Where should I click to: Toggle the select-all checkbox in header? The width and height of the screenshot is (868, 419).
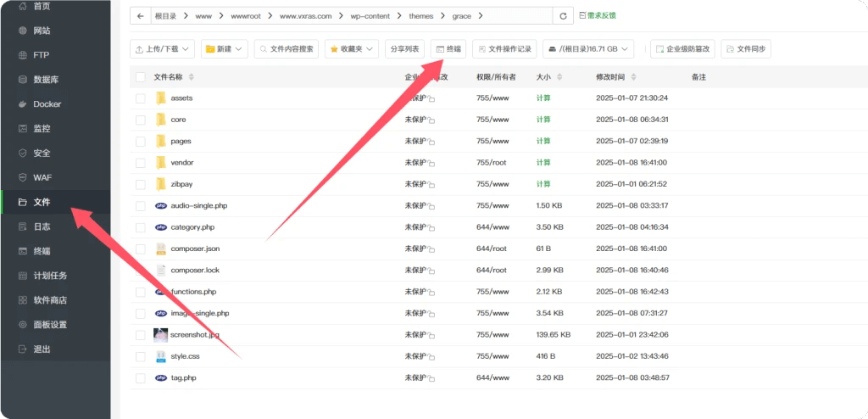point(141,77)
